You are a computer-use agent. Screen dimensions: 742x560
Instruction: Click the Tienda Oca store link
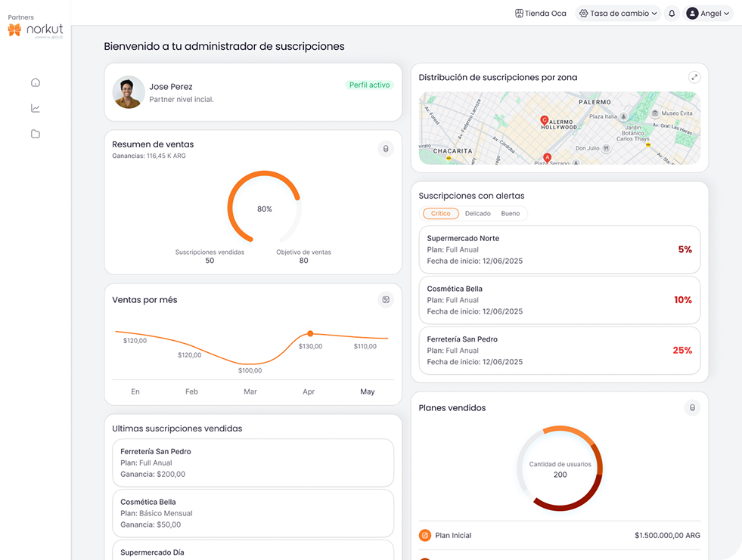point(540,14)
